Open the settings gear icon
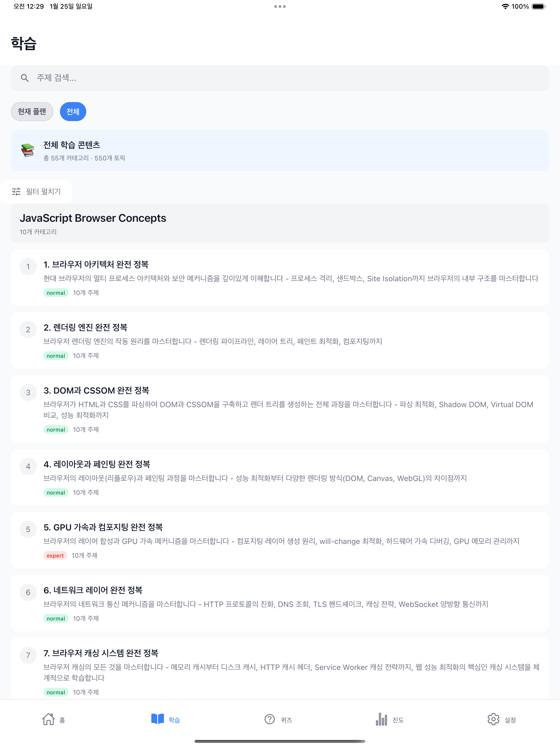Image resolution: width=560 pixels, height=747 pixels. tap(493, 719)
